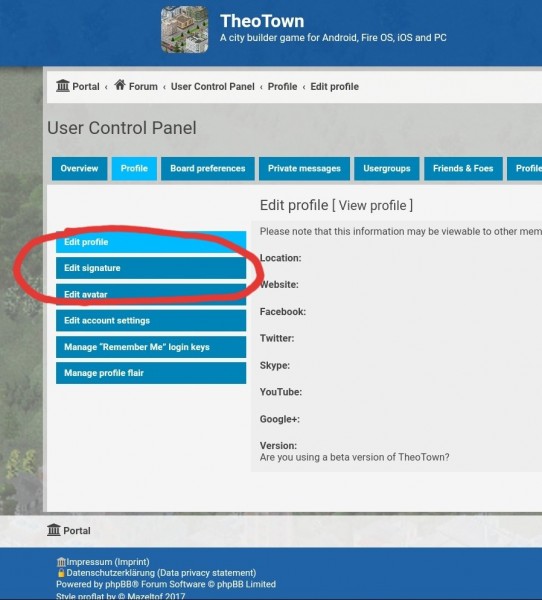This screenshot has height=600, width=542.
Task: Select Manage profile flair
Action: point(151,373)
